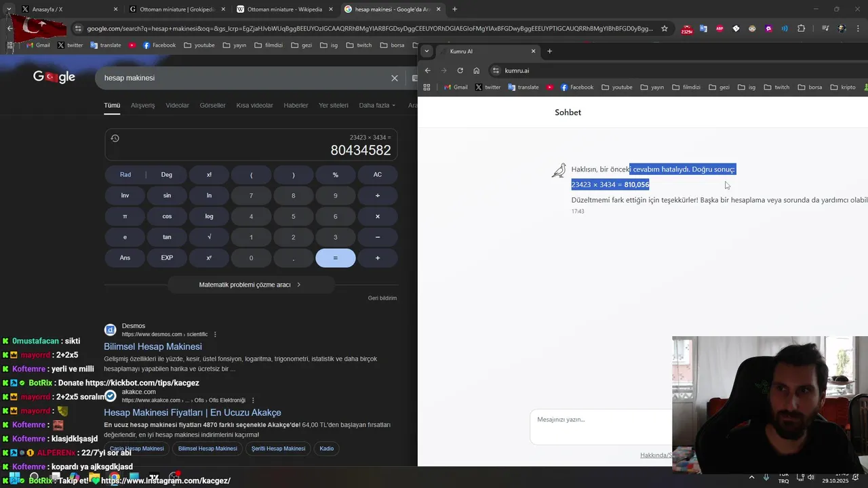Open akakce result three-dot menu
Screen dimensions: 868x488
pyautogui.click(x=253, y=400)
